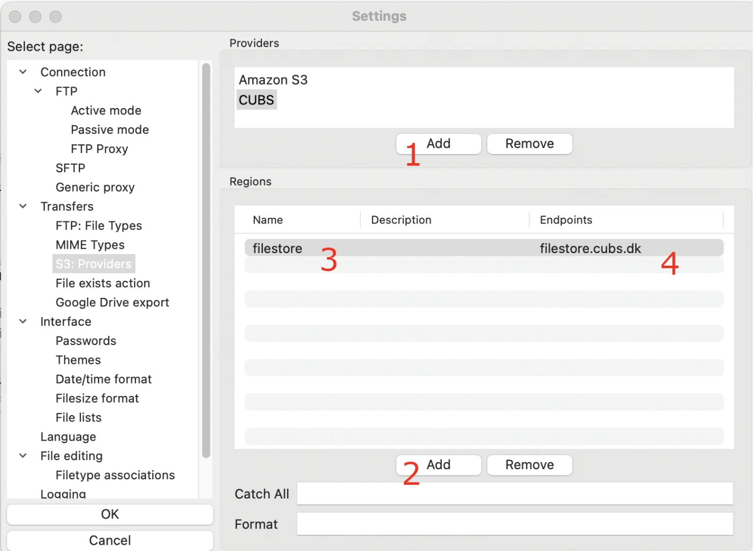Collapse the Connection tree section
756x551 pixels.
click(x=23, y=72)
